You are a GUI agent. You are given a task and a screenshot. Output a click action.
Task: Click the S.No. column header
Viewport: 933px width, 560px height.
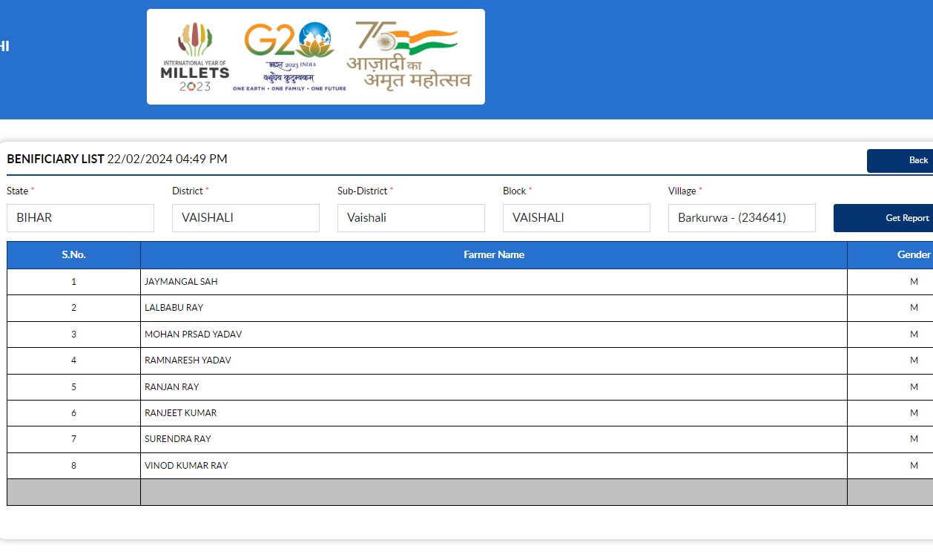pos(73,255)
